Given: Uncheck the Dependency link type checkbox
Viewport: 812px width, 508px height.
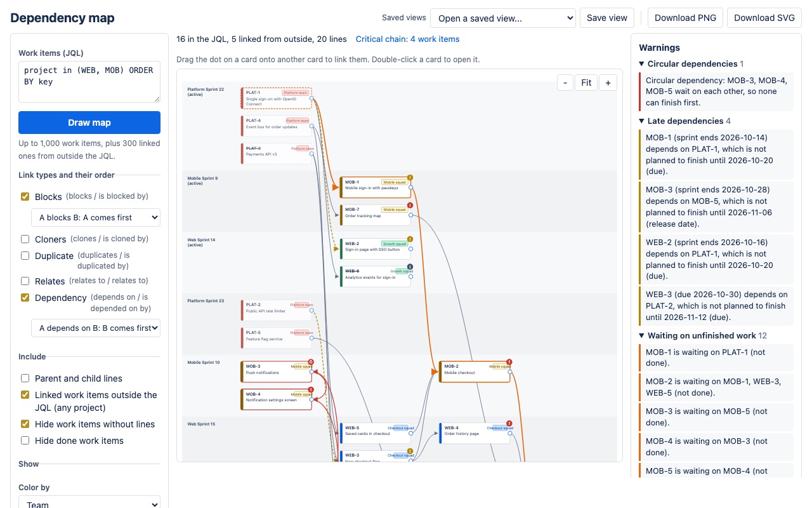Looking at the screenshot, I should 25,298.
